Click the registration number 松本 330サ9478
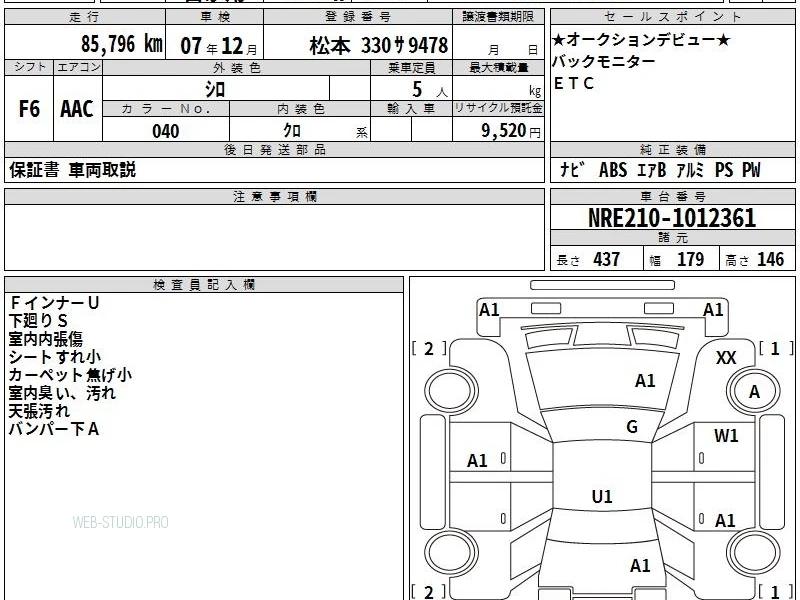The width and height of the screenshot is (800, 600). (379, 46)
